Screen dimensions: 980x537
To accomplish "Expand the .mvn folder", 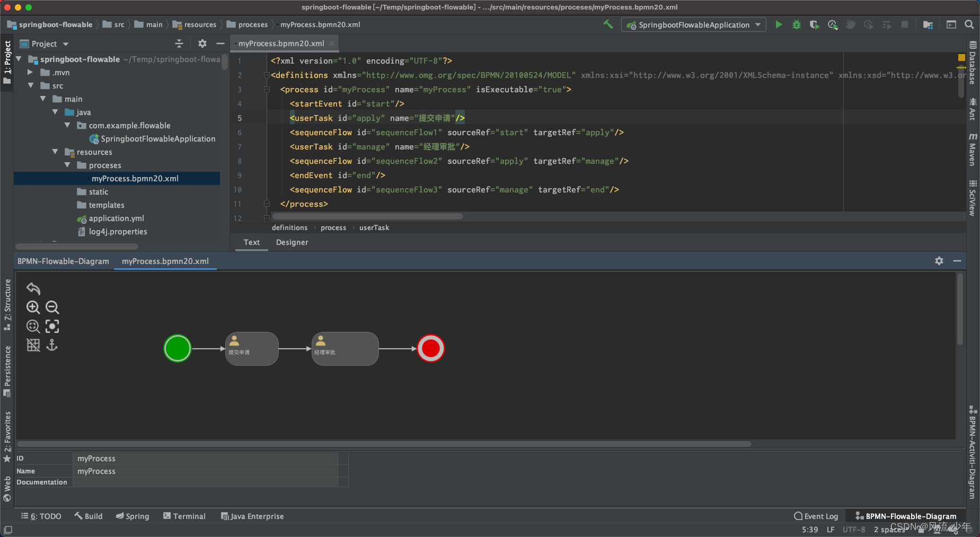I will (30, 72).
